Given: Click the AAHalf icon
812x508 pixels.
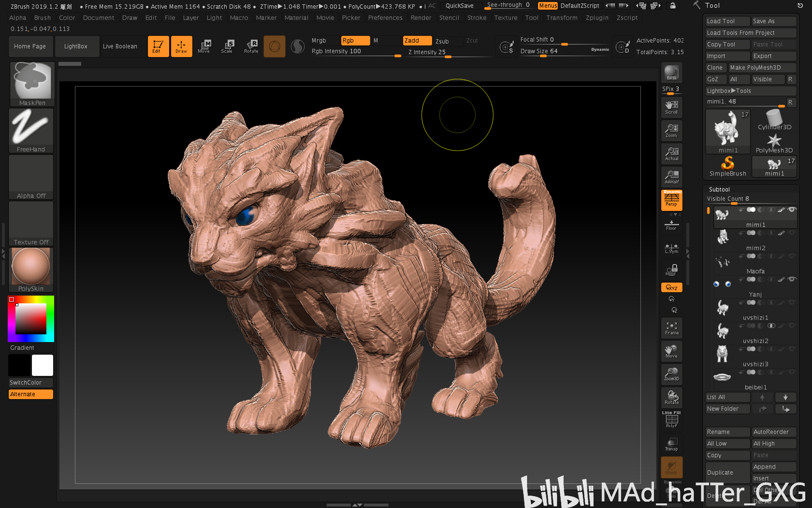Looking at the screenshot, I should coord(671,177).
